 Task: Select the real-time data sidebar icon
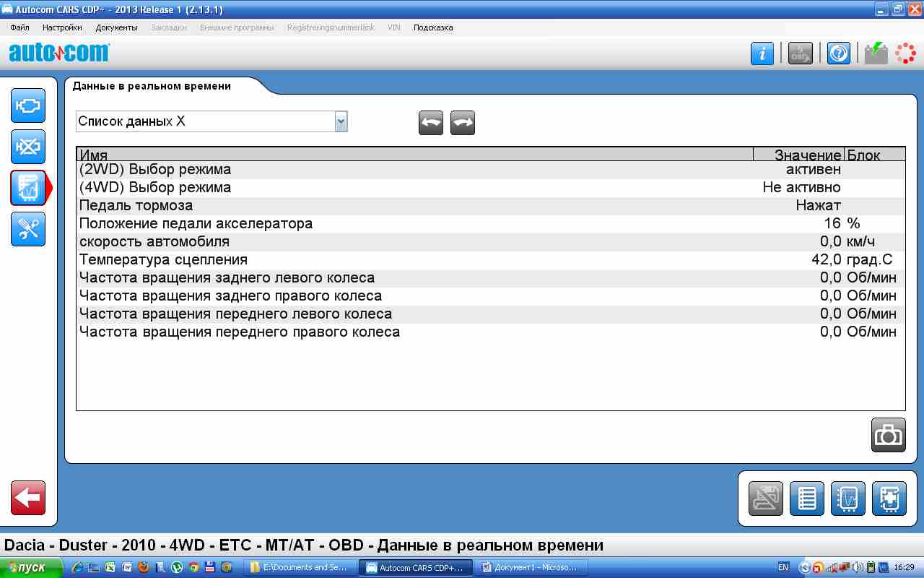pos(28,188)
